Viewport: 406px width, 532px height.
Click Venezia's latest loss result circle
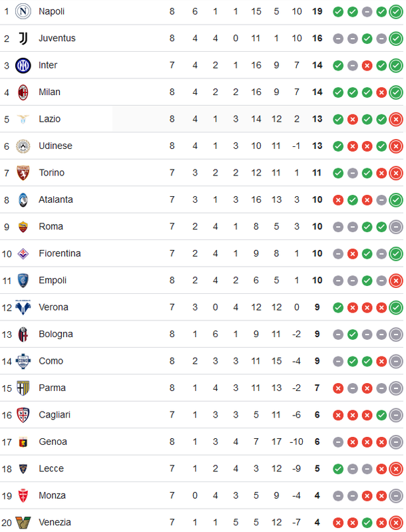tap(396, 523)
